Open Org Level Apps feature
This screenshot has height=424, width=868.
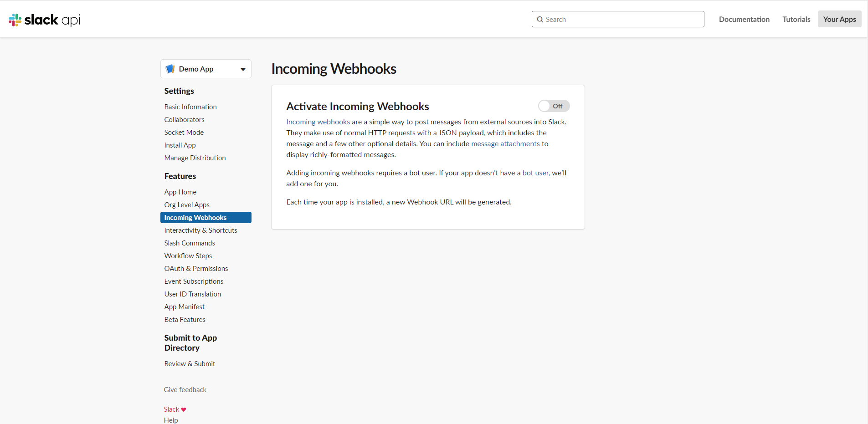(x=187, y=204)
